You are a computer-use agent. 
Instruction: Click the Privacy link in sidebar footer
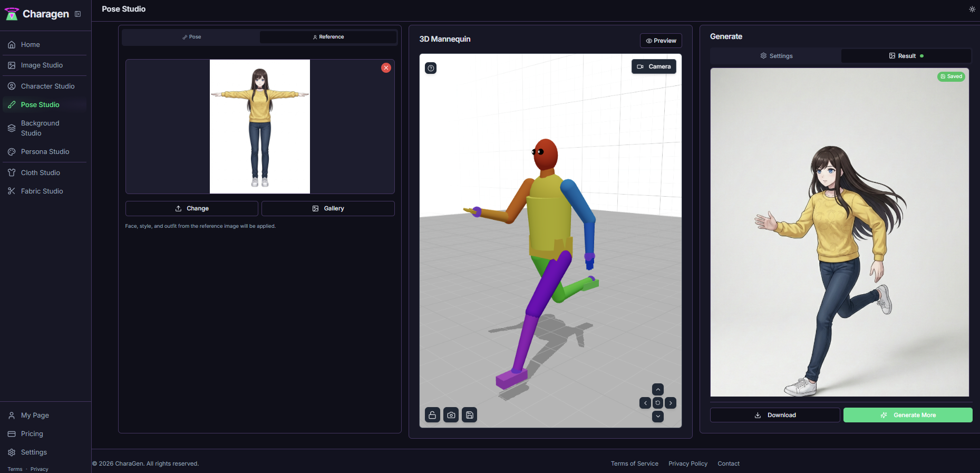[x=39, y=469]
